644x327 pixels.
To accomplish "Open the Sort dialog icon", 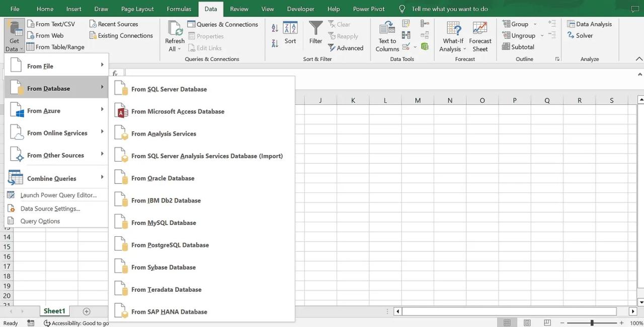I will click(x=290, y=28).
